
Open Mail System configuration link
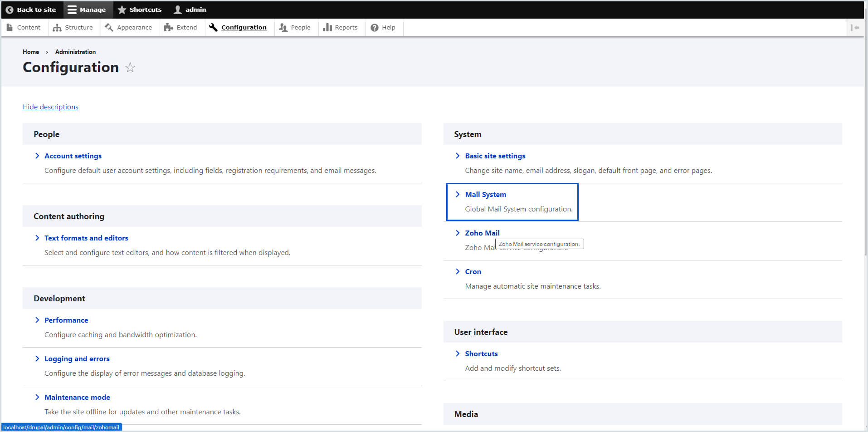485,195
